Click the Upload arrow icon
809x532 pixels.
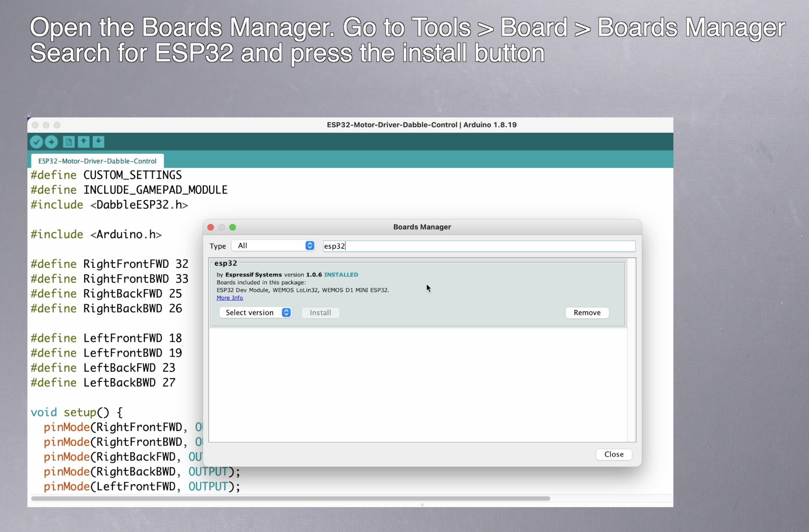click(x=51, y=142)
